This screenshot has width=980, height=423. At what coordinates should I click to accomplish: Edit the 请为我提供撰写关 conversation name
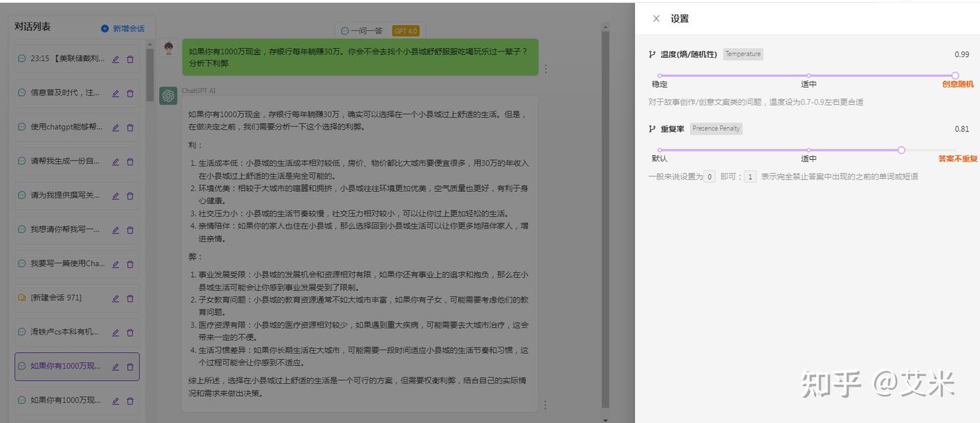coord(116,196)
